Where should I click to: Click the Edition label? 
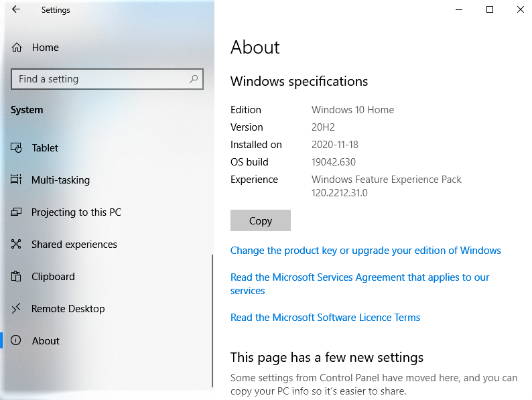[x=246, y=110]
